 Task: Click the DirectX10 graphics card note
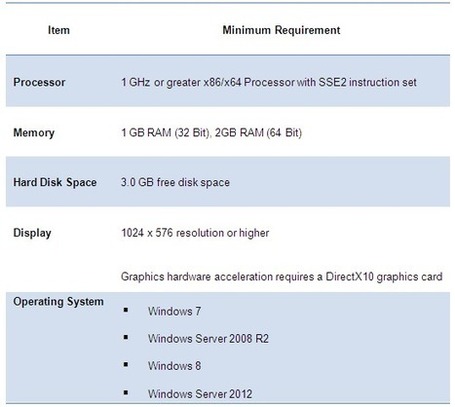[282, 277]
